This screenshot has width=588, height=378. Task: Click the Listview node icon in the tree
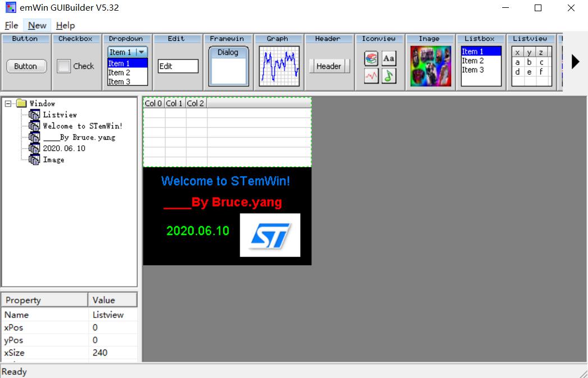(34, 114)
